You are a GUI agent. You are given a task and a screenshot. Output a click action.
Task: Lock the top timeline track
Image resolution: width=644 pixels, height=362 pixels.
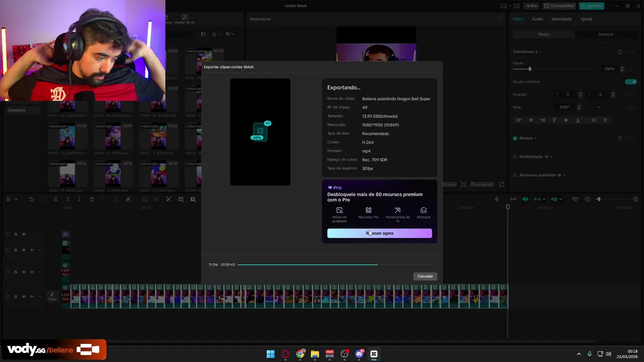click(x=16, y=234)
